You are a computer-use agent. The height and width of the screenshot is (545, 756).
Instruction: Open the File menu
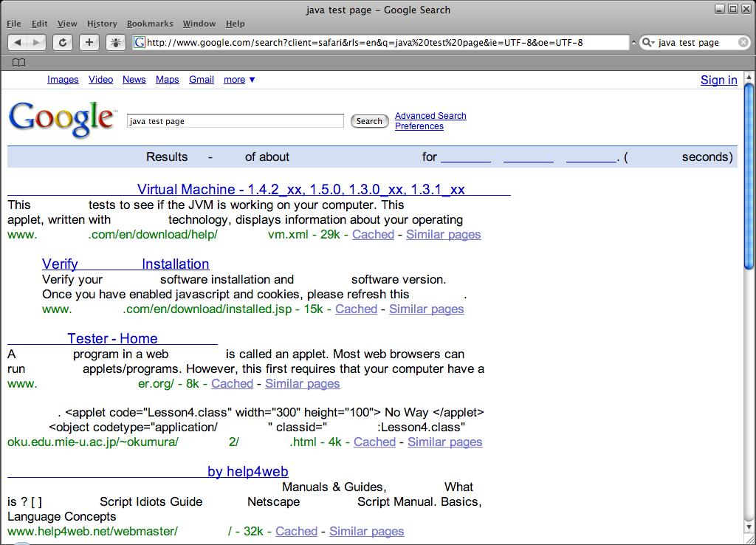pyautogui.click(x=13, y=24)
